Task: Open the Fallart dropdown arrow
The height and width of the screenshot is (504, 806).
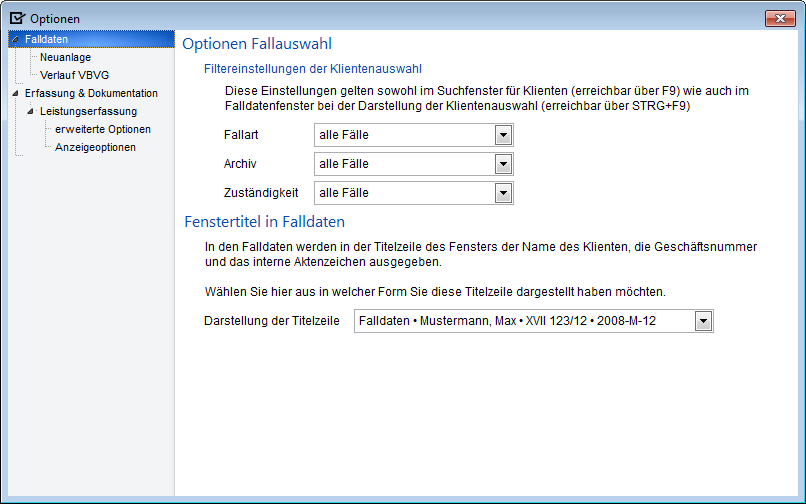Action: pos(503,135)
